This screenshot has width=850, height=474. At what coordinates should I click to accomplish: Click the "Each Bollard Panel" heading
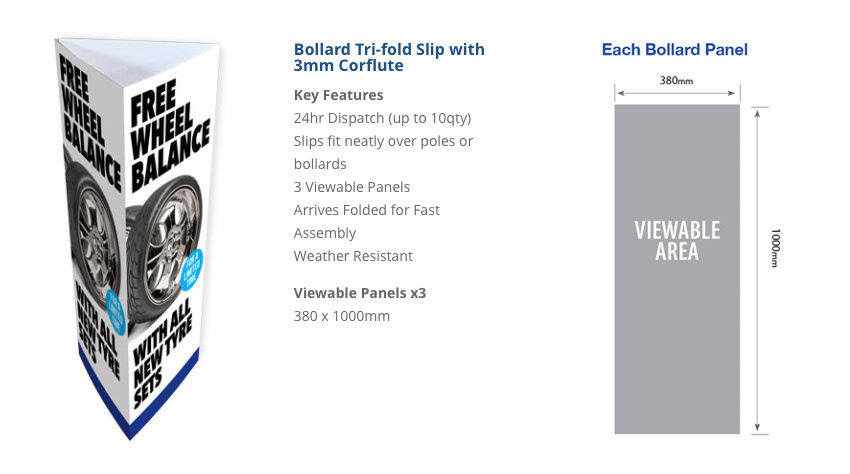coord(674,49)
